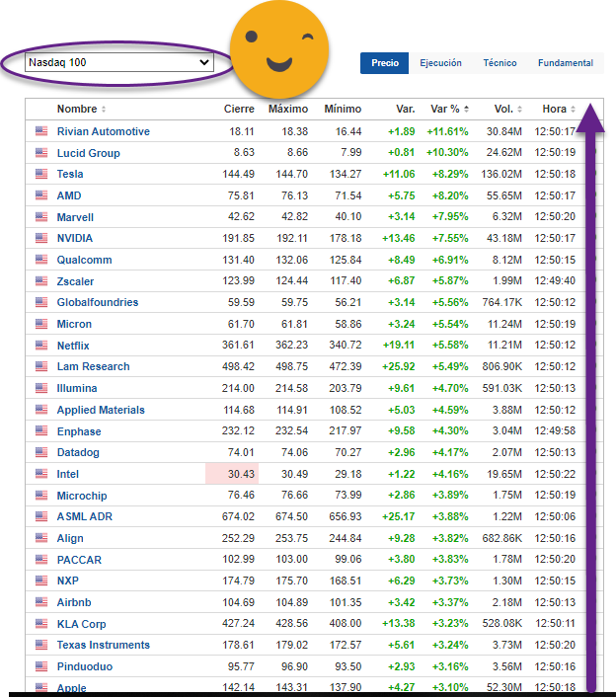The height and width of the screenshot is (697, 616).
Task: Click the US flag beside Microchip
Action: tap(41, 496)
